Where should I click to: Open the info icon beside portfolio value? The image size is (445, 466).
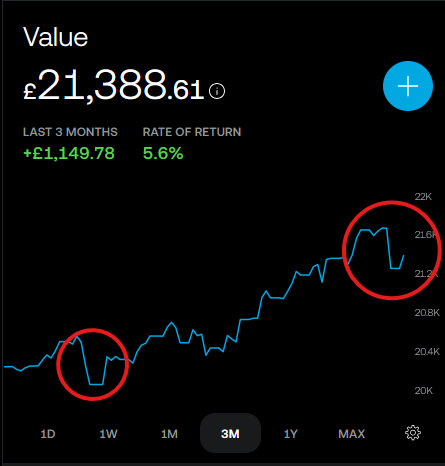pos(217,91)
